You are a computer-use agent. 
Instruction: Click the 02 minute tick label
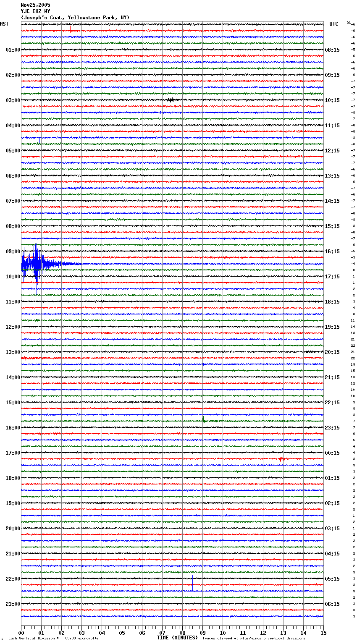click(x=61, y=633)
